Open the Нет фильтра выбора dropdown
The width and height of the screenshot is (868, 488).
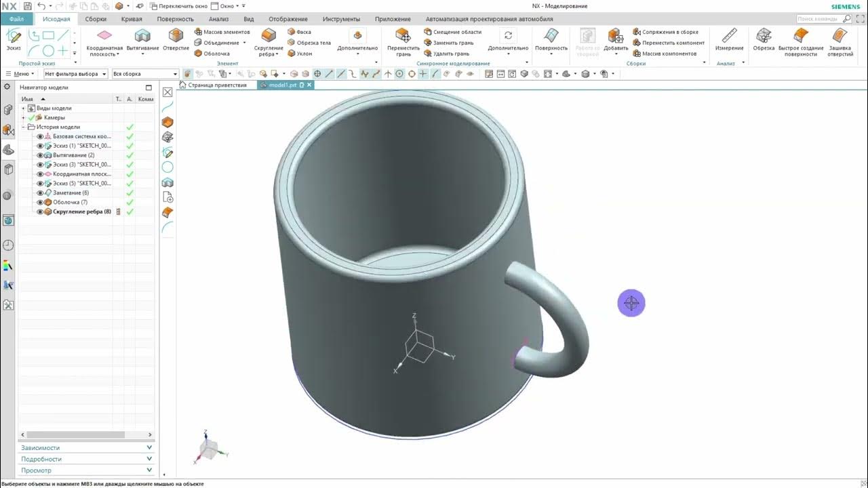click(75, 74)
